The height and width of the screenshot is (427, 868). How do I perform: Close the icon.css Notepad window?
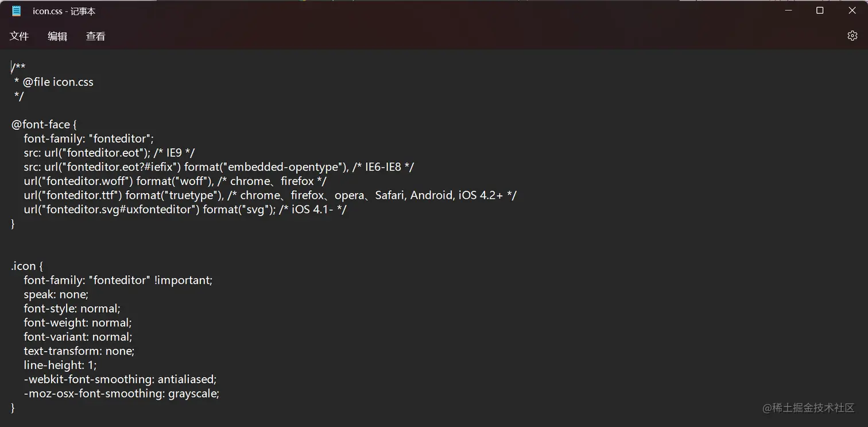pos(852,11)
